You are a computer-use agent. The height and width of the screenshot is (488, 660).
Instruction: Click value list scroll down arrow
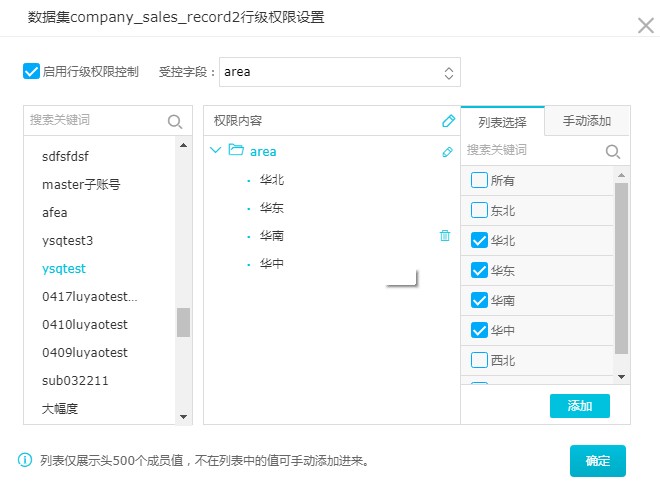(x=621, y=377)
